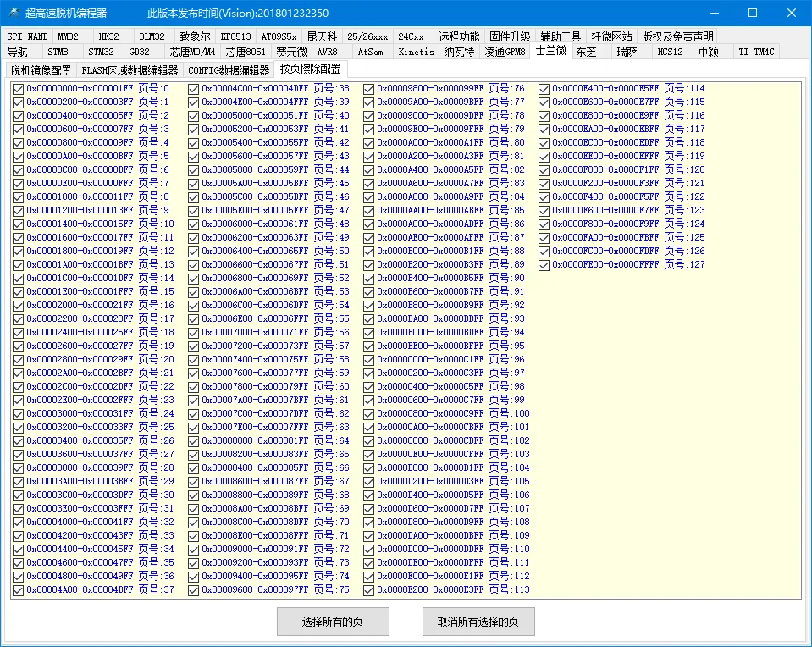Click the programmer app icon in title bar
This screenshot has width=812, height=647.
tap(14, 13)
